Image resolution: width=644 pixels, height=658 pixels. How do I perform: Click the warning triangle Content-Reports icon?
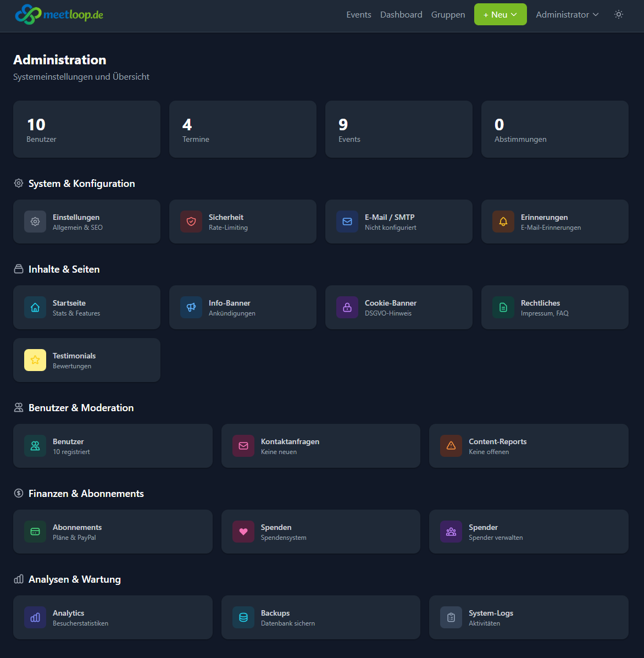(451, 446)
